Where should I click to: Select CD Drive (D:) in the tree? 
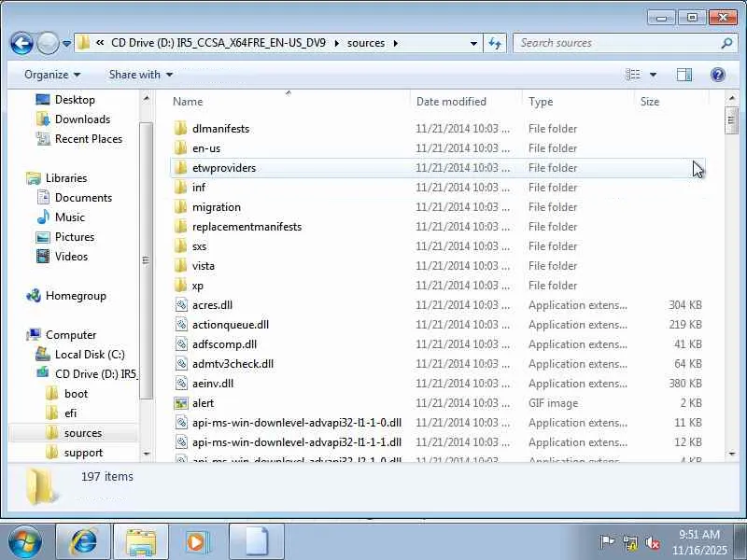[95, 374]
